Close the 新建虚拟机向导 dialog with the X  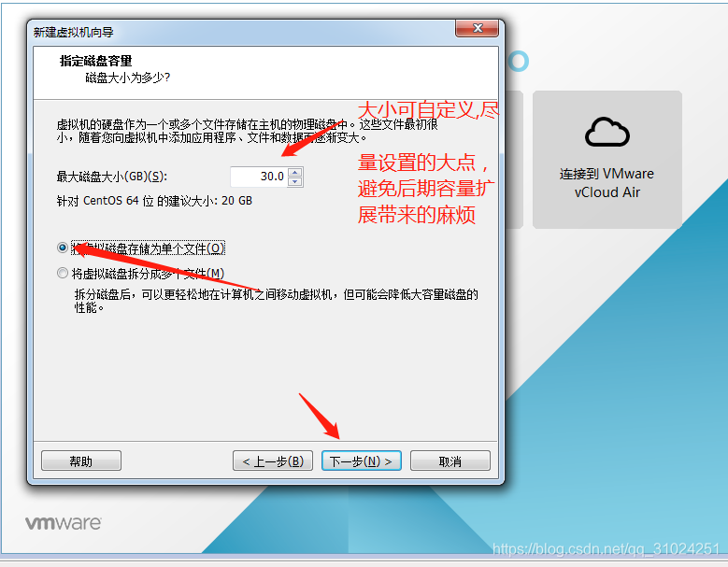[x=477, y=28]
